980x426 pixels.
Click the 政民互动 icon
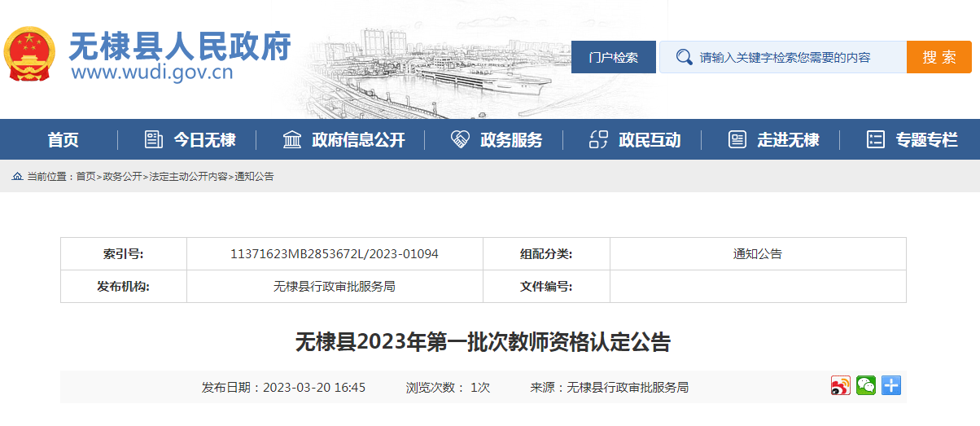tap(598, 139)
